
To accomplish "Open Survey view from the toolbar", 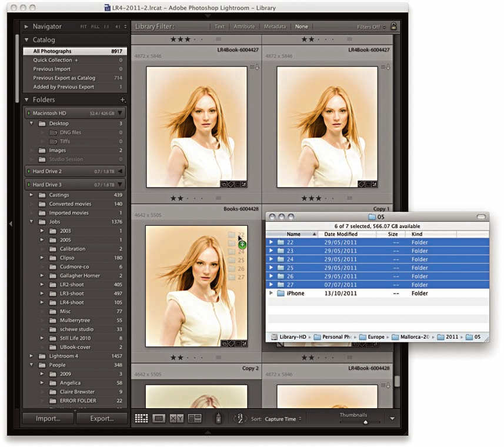I will [x=195, y=418].
